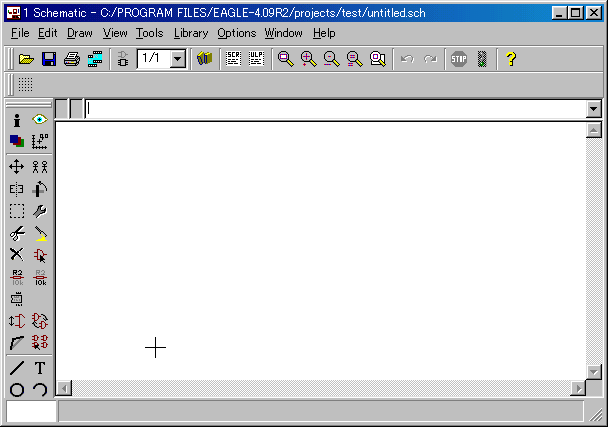Viewport: 608px width, 427px height.
Task: Click the horizontal scrollbar right arrow
Action: [578, 388]
